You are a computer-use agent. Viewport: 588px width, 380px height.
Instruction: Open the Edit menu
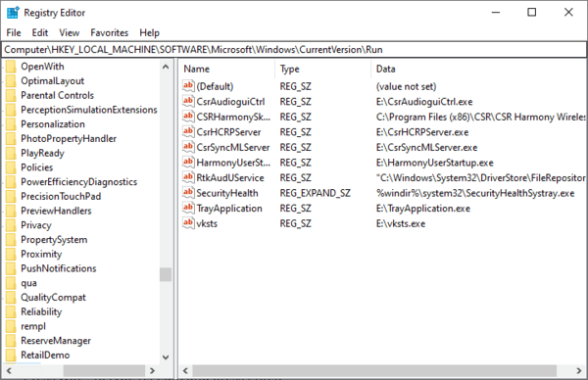click(40, 33)
